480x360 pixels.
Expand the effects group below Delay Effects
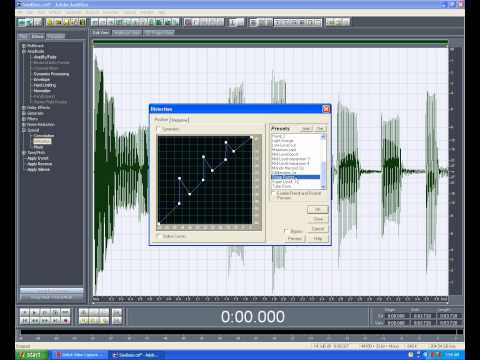pos(24,113)
